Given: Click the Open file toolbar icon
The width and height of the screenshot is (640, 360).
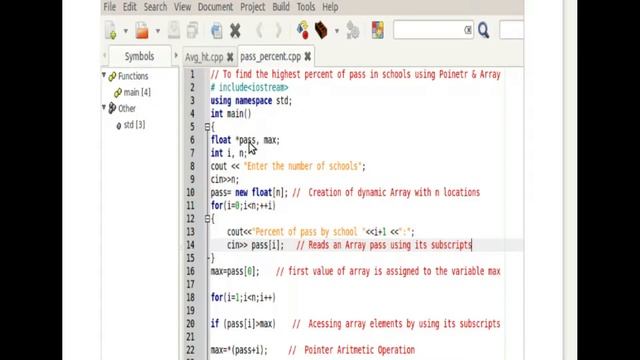Looking at the screenshot, I should coord(142,31).
